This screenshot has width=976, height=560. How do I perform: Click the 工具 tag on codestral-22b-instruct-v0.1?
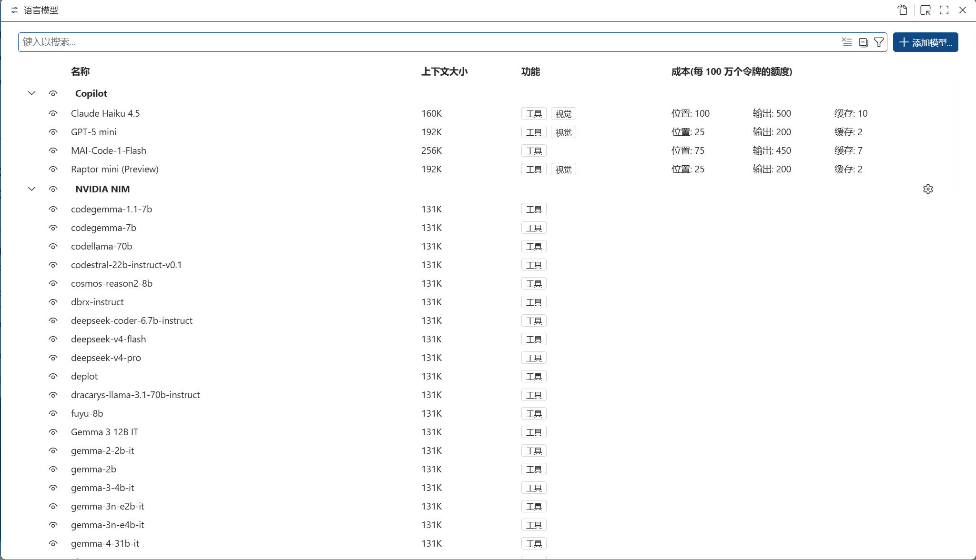point(534,265)
